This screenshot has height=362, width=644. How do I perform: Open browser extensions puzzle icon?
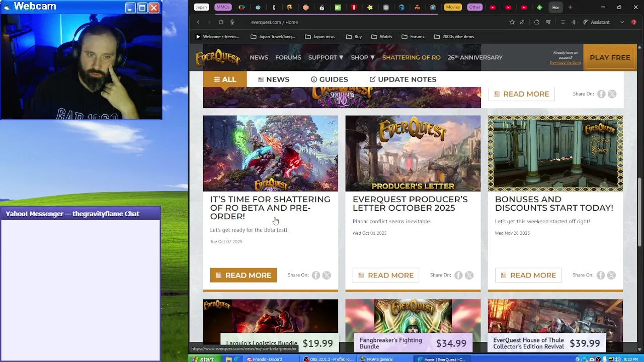pos(536,22)
